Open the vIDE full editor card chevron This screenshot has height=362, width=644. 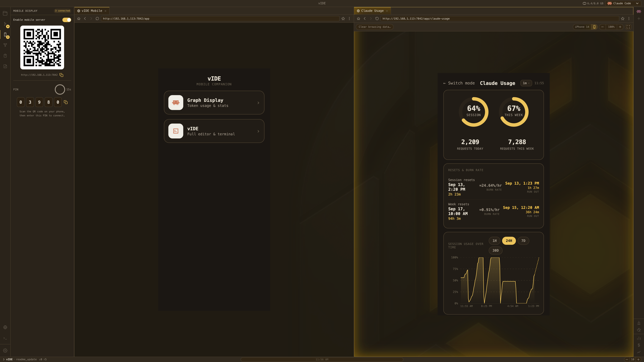(x=258, y=131)
